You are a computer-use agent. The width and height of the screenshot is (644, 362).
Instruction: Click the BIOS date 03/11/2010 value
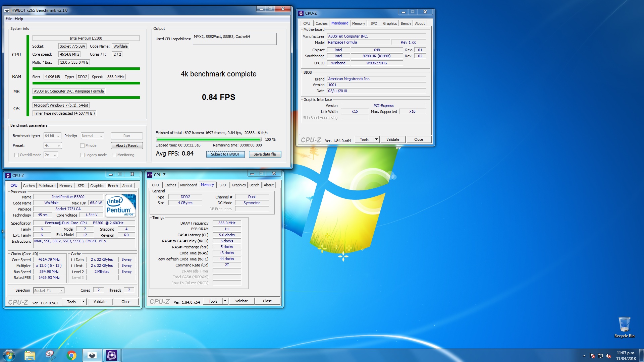pos(376,91)
